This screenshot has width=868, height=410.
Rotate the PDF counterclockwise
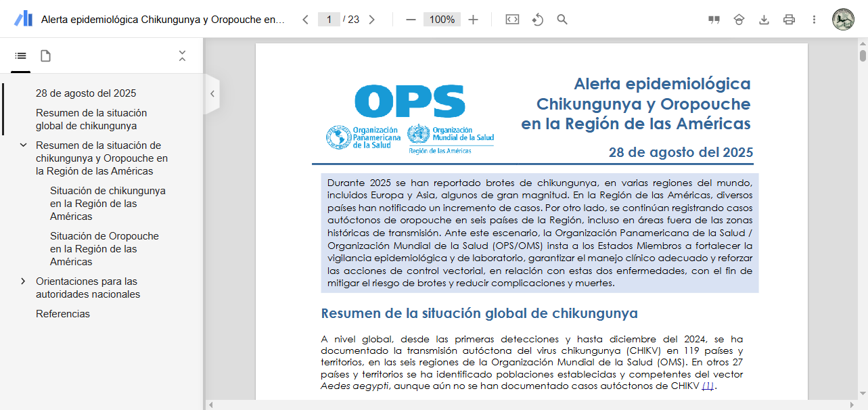click(x=537, y=20)
